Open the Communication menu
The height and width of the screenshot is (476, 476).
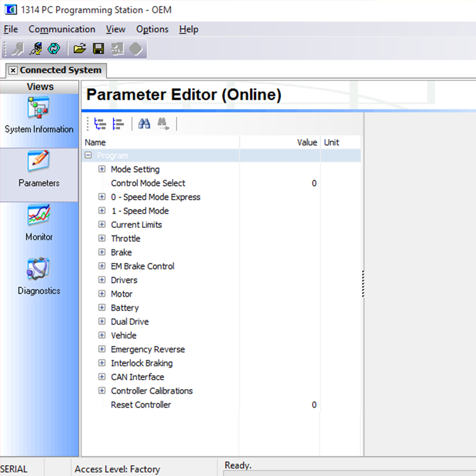click(x=62, y=29)
